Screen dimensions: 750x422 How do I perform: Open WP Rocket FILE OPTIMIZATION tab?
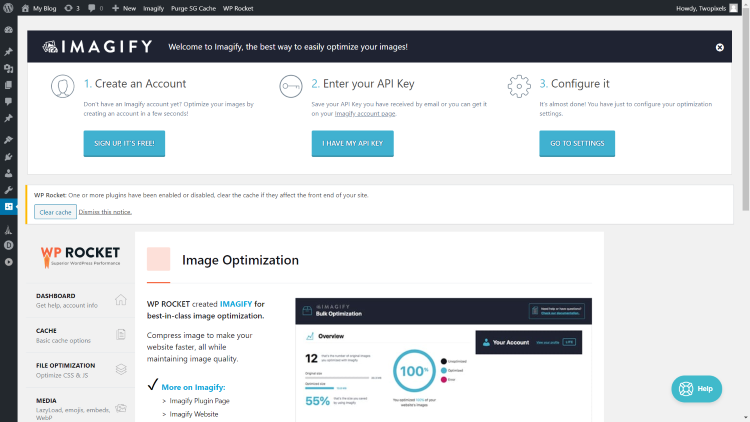80,370
